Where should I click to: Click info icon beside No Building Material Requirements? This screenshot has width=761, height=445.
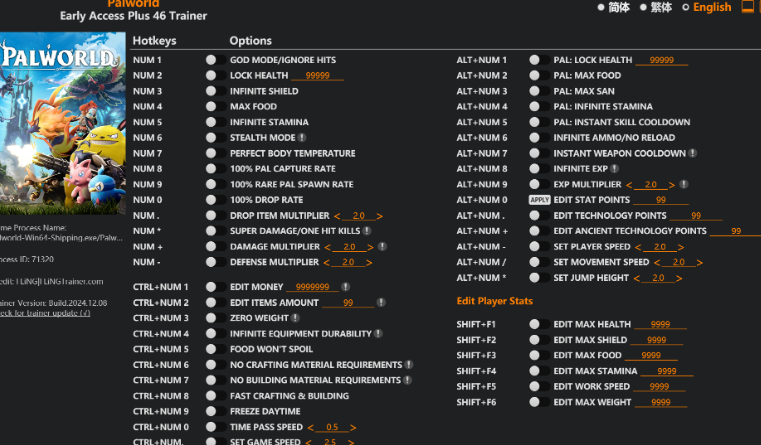pos(408,380)
